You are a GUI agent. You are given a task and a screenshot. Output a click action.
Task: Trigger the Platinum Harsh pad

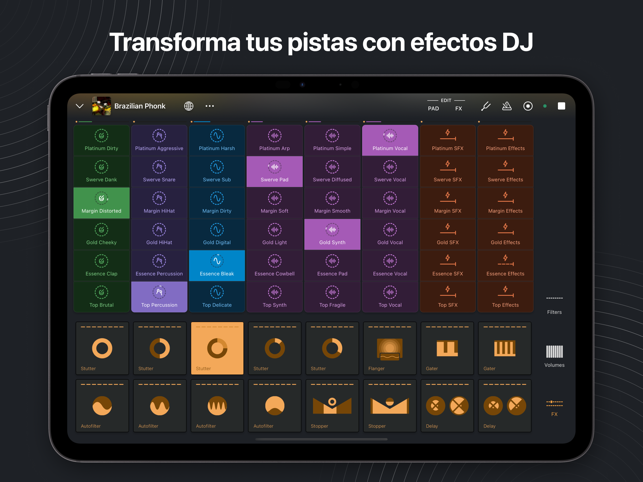pos(217,140)
